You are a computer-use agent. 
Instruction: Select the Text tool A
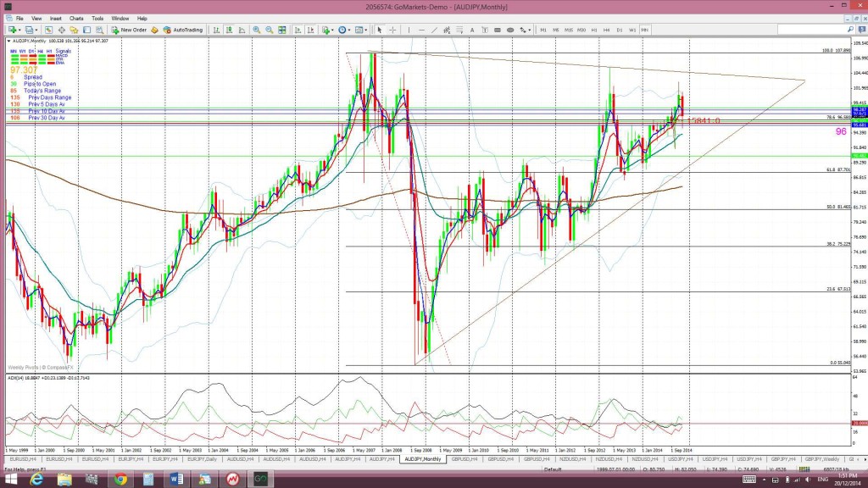472,30
